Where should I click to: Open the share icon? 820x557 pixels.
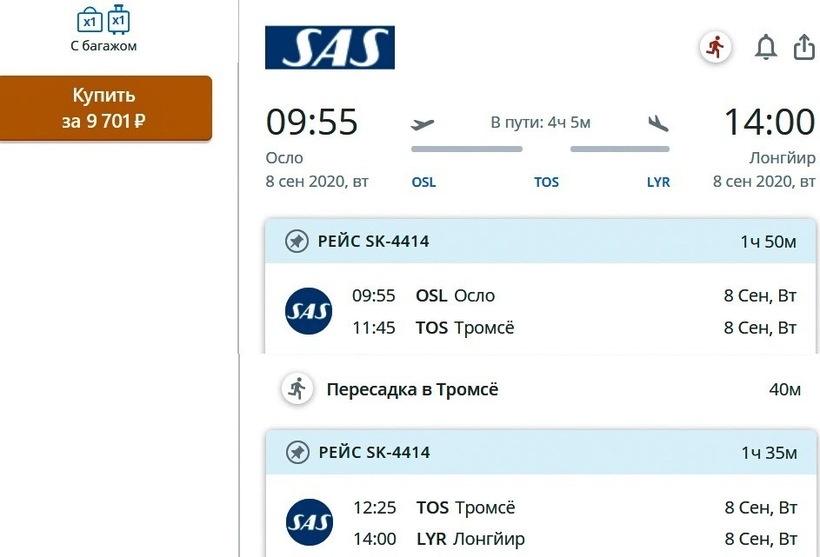(x=804, y=47)
